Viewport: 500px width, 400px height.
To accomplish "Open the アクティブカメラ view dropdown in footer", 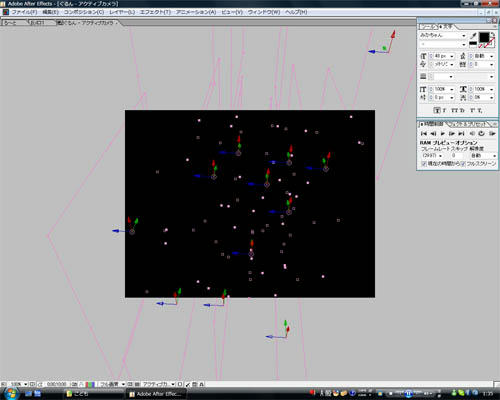I will (158, 384).
